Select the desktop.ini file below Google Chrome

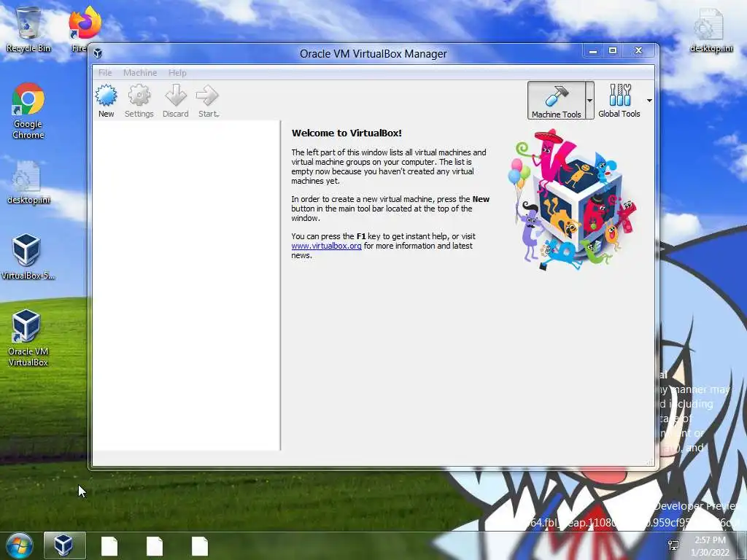(28, 183)
